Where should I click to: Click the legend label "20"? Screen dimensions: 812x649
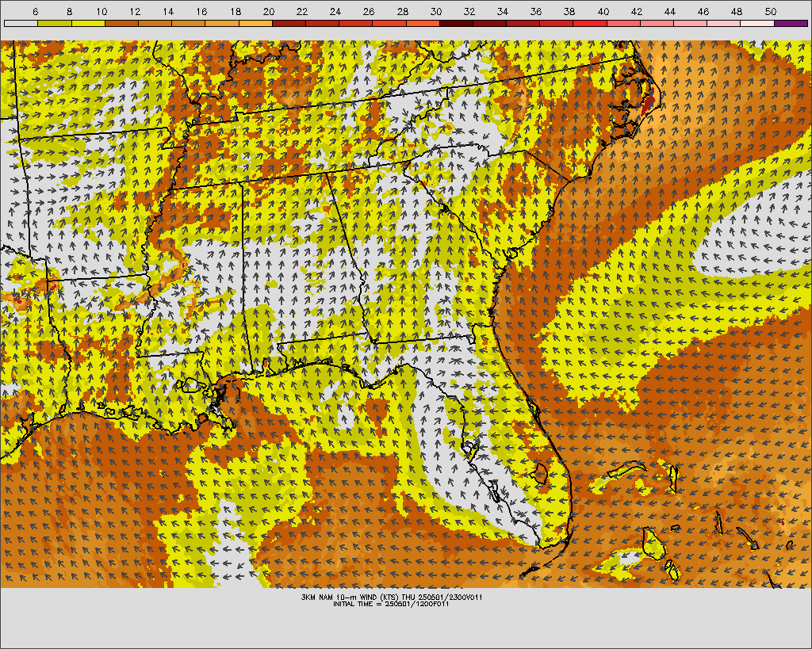click(x=268, y=11)
